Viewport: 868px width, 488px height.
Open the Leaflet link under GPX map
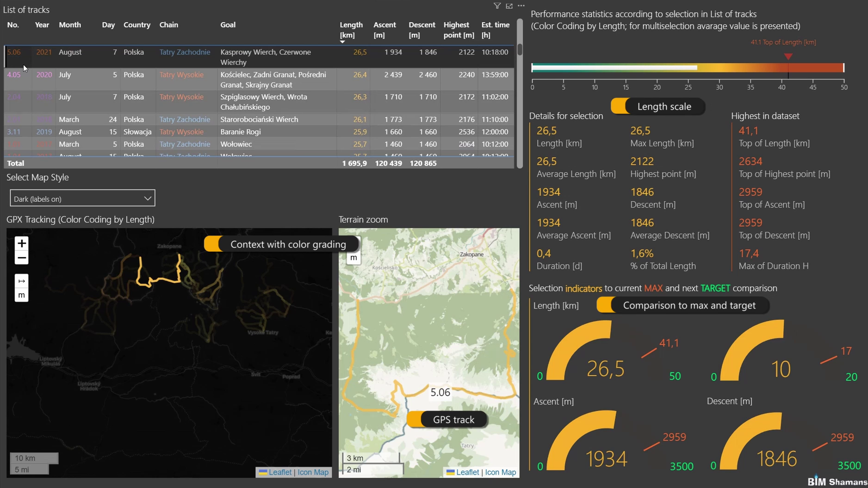(280, 472)
